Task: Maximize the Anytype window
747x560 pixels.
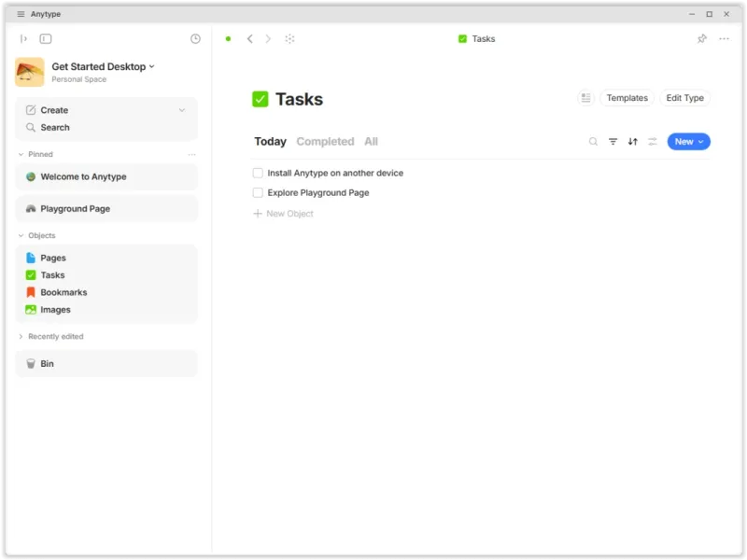Action: point(710,14)
